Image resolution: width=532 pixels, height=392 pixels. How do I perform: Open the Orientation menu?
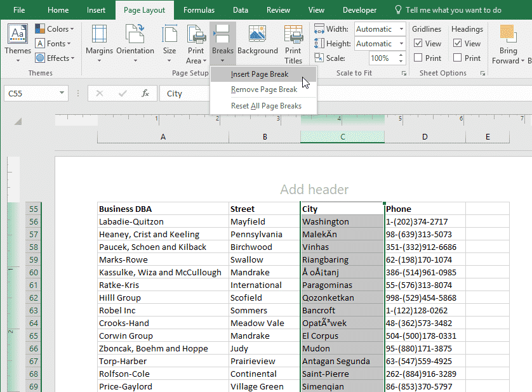coord(135,43)
